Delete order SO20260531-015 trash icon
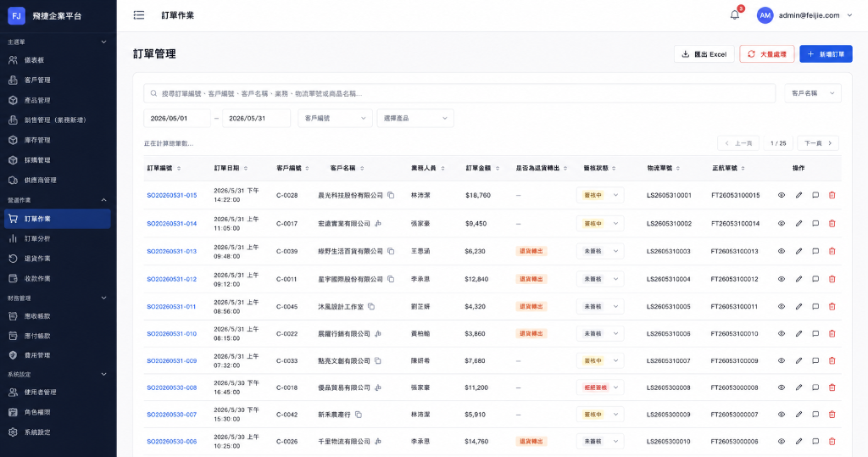 pos(832,196)
